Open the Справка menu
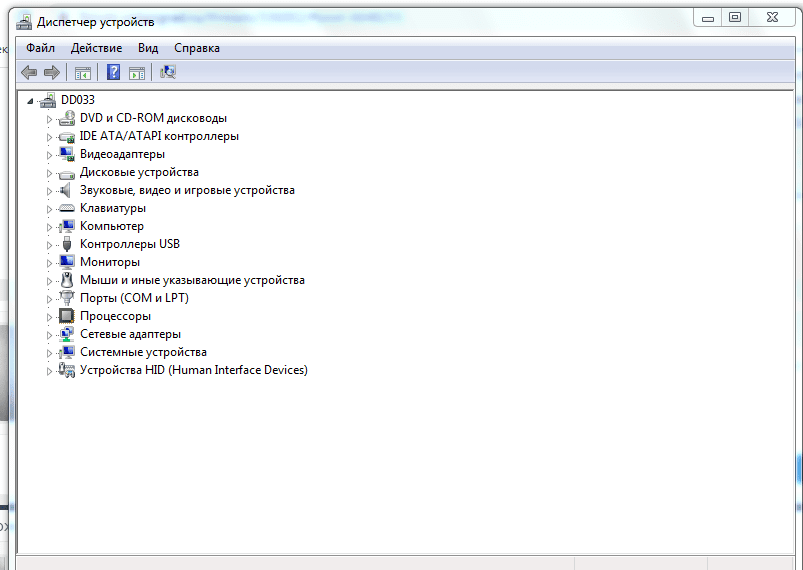The width and height of the screenshot is (803, 570). coord(197,48)
